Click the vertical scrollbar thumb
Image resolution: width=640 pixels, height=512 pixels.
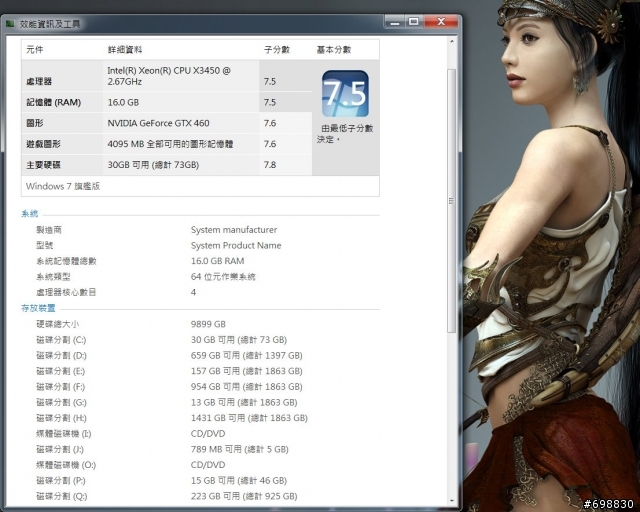[451, 200]
